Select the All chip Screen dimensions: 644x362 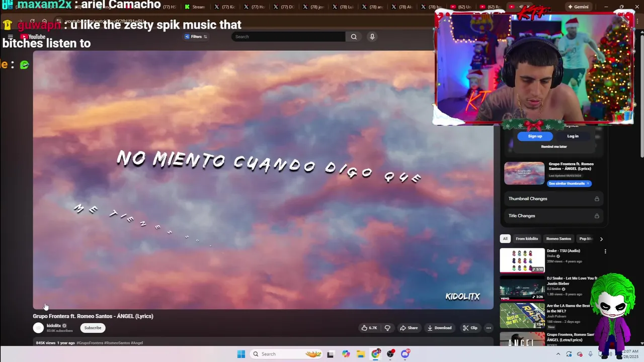coord(505,239)
